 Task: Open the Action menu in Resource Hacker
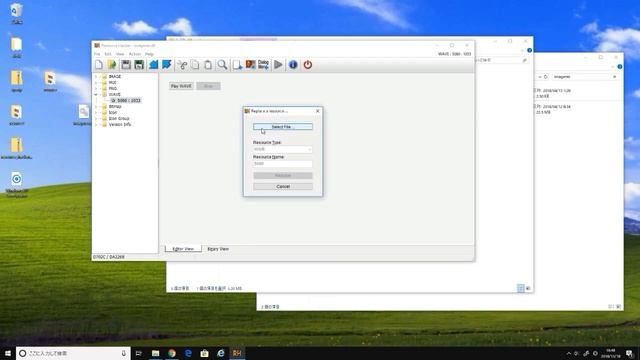(135, 54)
